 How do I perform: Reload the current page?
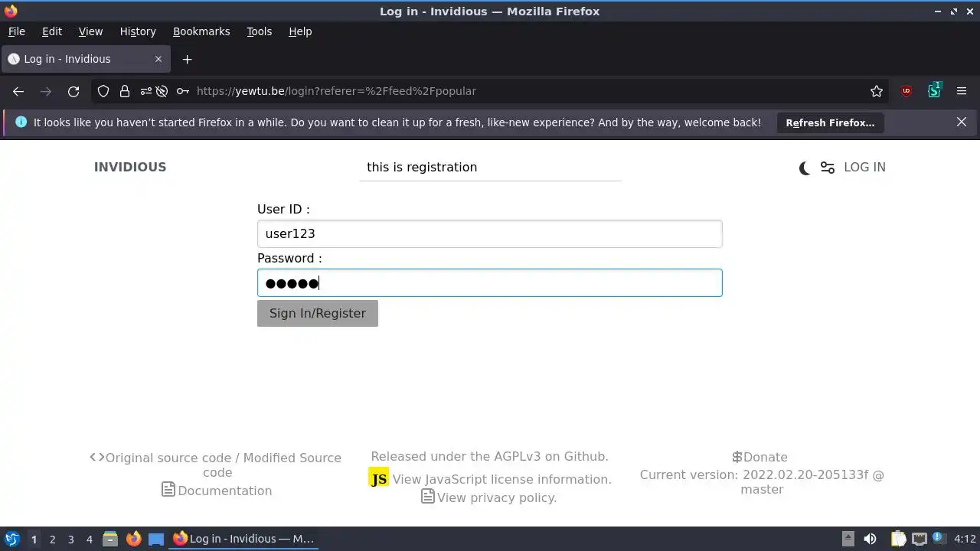pos(73,91)
